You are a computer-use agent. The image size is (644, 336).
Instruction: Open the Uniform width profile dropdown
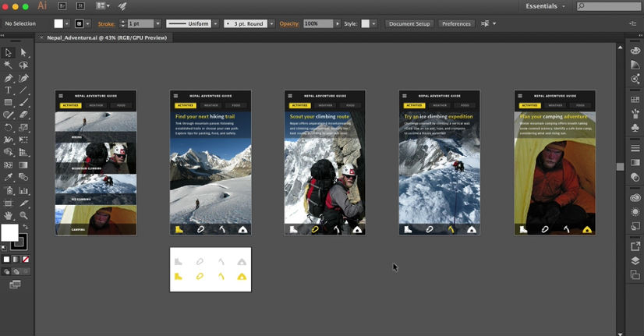(x=216, y=24)
